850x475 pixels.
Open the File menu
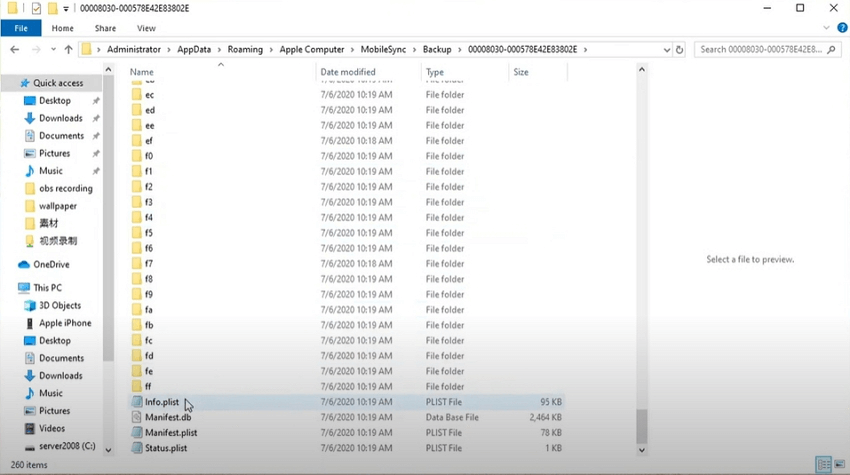[20, 28]
